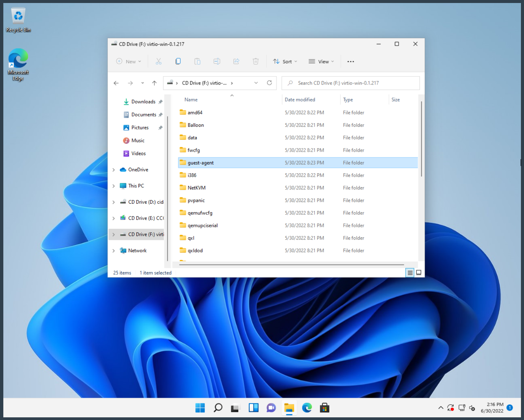This screenshot has height=420, width=524.
Task: Open Microsoft Store from taskbar
Action: pos(325,408)
